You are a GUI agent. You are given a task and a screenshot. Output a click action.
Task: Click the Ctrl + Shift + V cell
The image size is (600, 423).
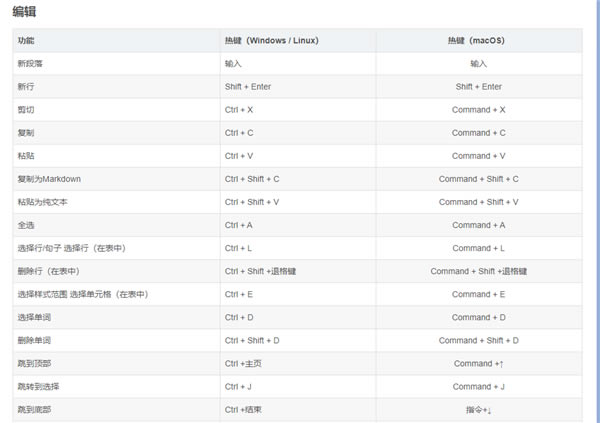(252, 202)
